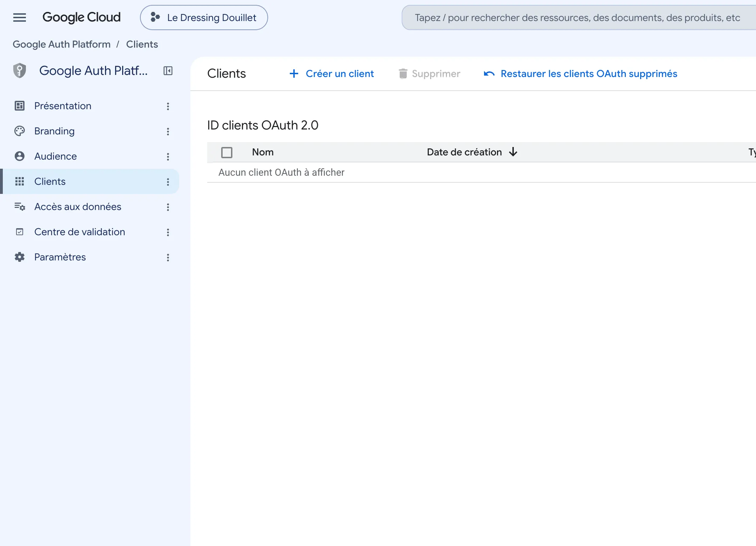The width and height of the screenshot is (756, 546).
Task: Click the Présentation dashboard icon
Action: coord(20,106)
